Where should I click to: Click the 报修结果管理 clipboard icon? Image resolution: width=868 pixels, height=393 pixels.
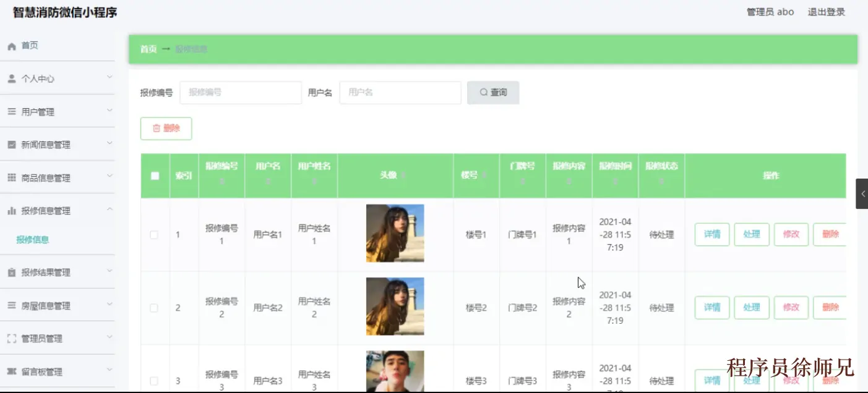[11, 273]
